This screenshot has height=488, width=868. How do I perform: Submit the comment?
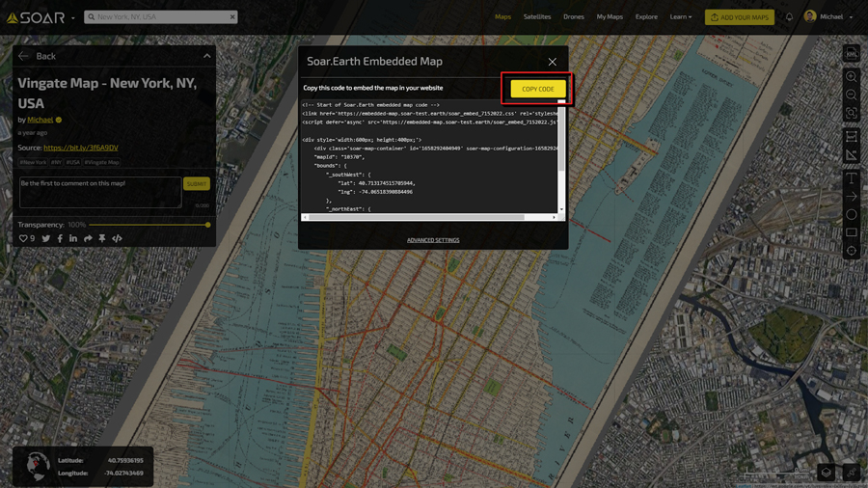pyautogui.click(x=197, y=183)
